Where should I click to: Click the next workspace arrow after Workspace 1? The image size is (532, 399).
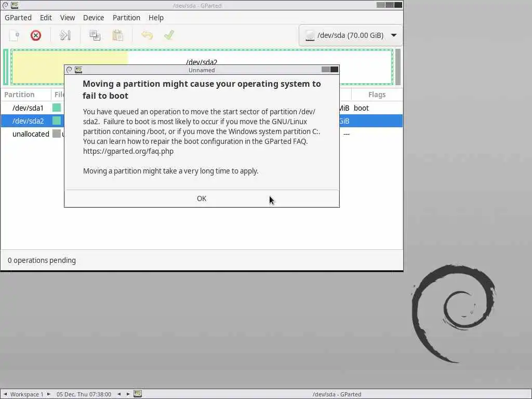(x=48, y=394)
